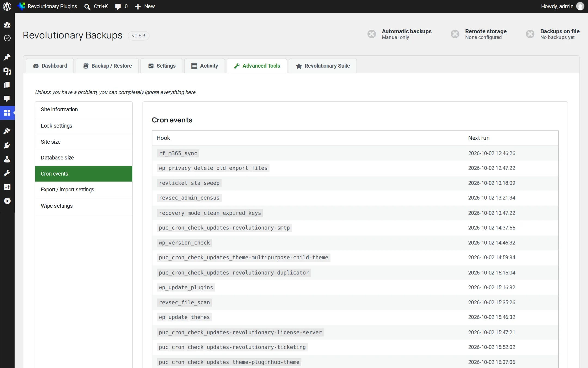This screenshot has height=368, width=588.
Task: Open Settings via sliders sidebar icon
Action: [x=7, y=187]
